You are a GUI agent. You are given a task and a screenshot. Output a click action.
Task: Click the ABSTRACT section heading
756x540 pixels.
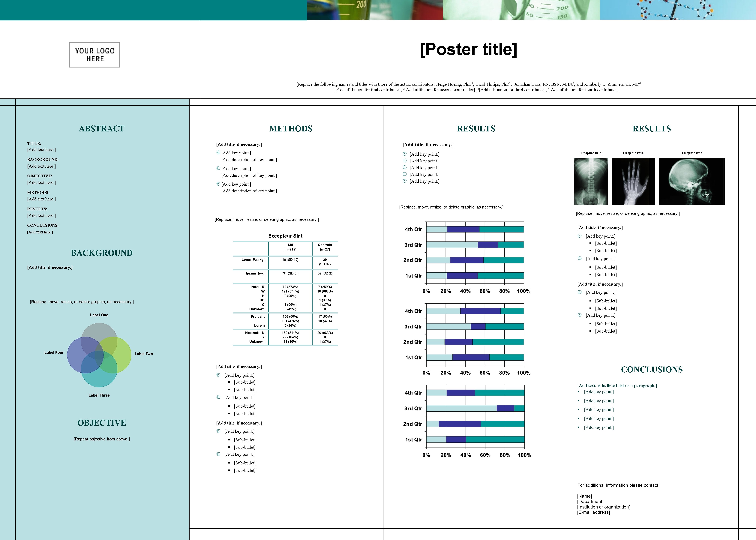(101, 129)
